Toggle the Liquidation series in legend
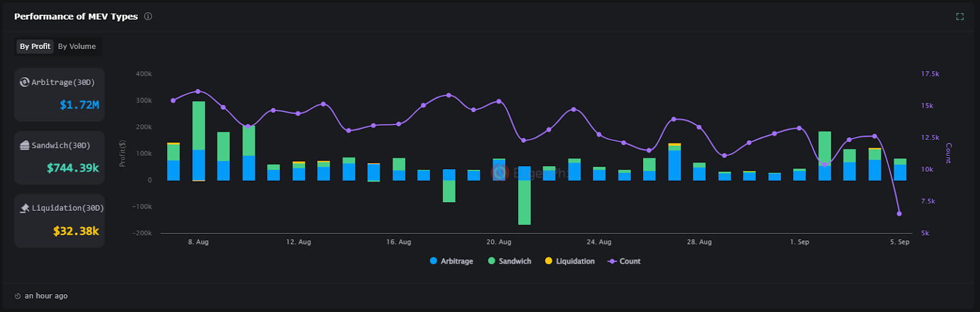The height and width of the screenshot is (312, 980). (575, 261)
